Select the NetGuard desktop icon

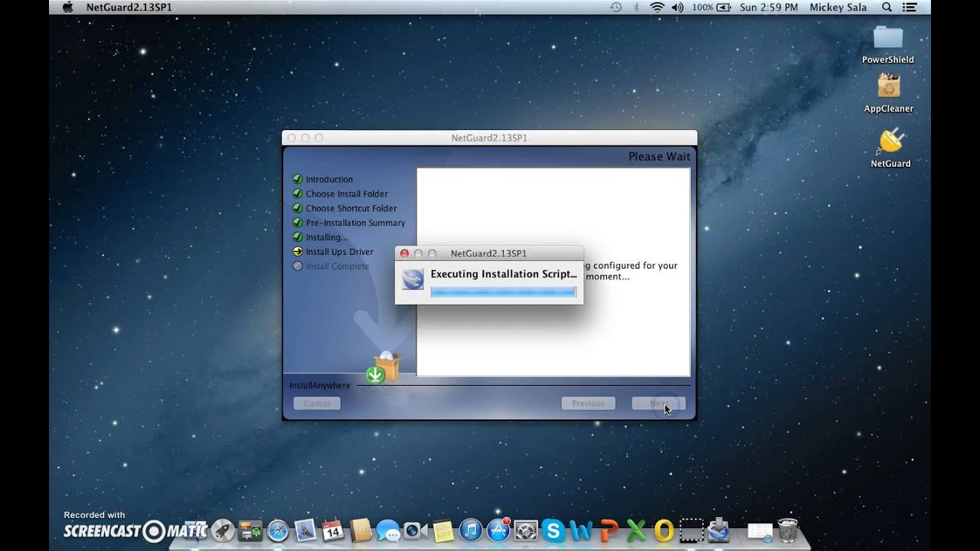[x=890, y=148]
